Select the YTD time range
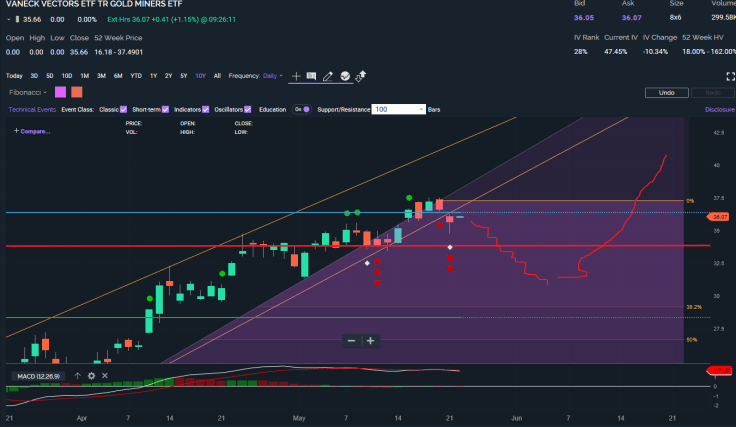 pyautogui.click(x=136, y=76)
